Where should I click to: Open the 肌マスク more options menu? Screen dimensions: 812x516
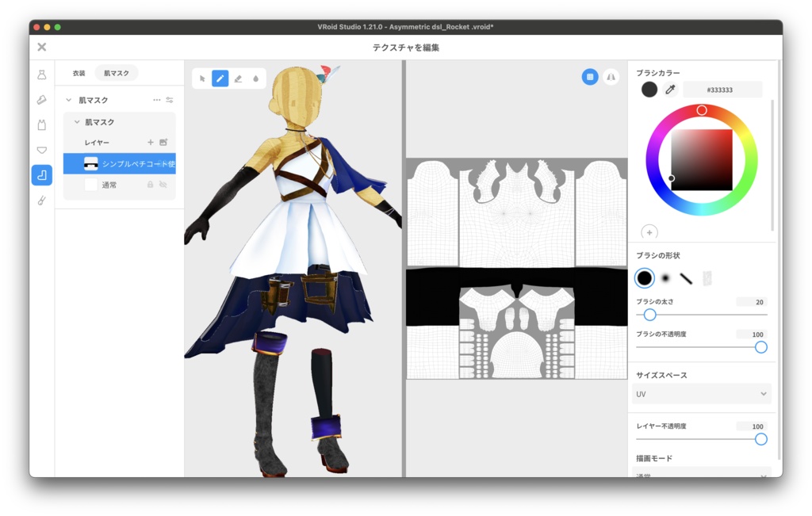(156, 98)
